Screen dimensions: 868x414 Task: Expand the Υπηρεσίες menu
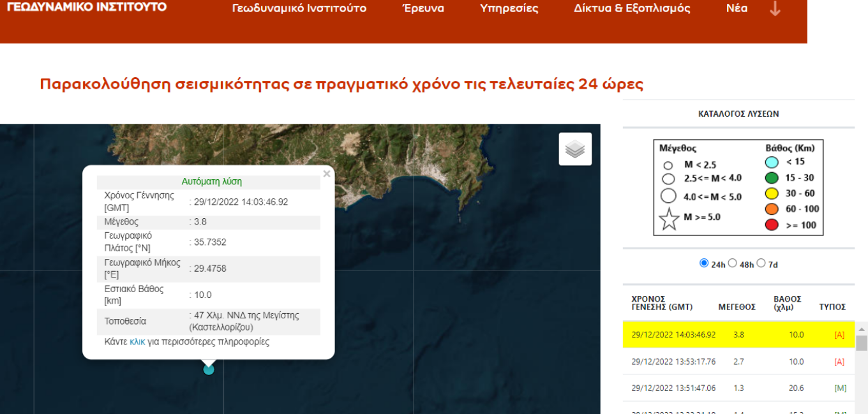click(x=509, y=9)
